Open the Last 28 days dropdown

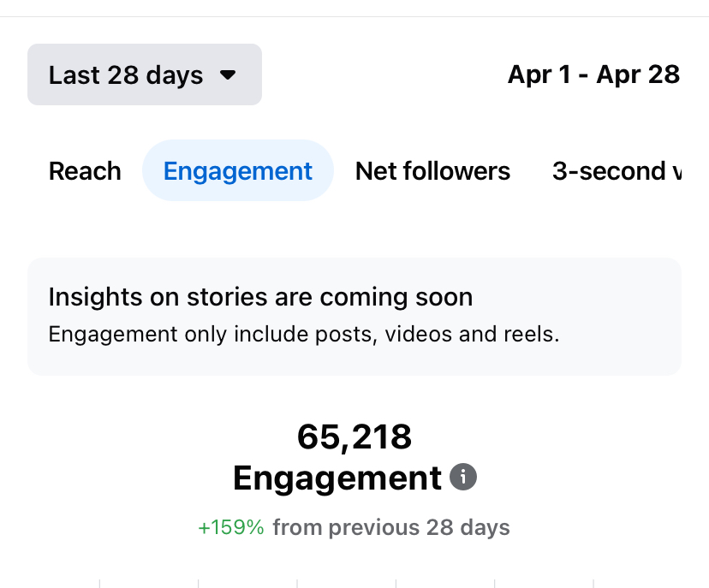[x=145, y=74]
